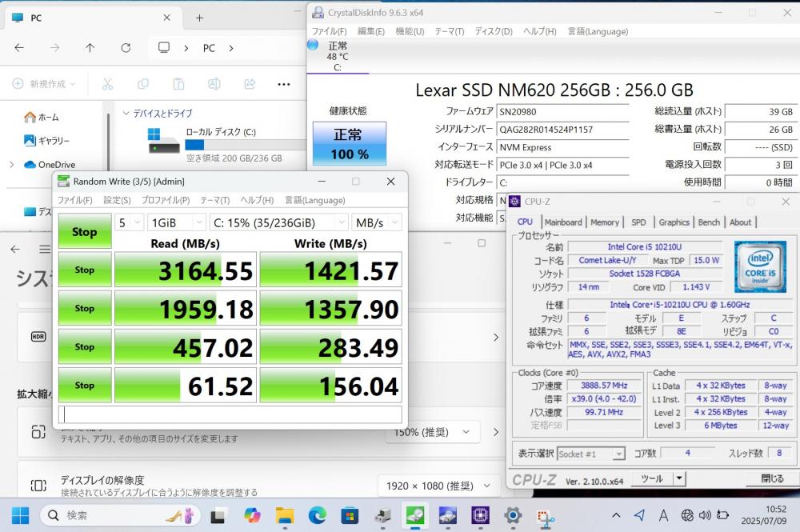The image size is (800, 532).
Task: Select the Local Disk (C:) drive icon
Action: (164, 142)
